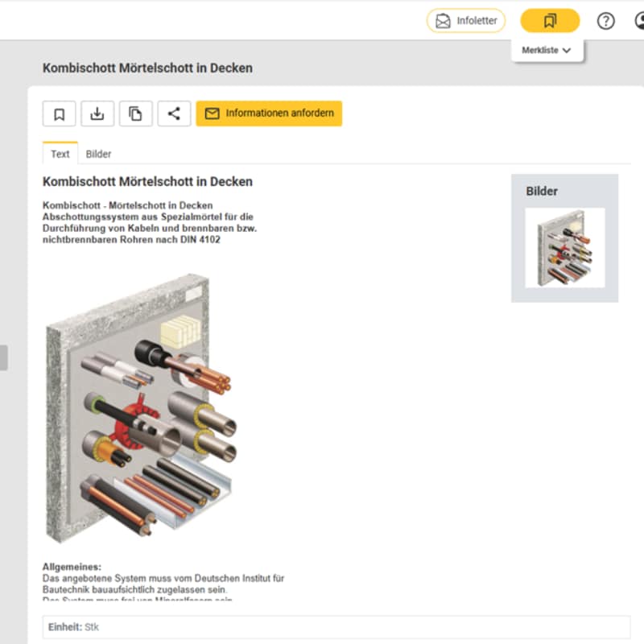The height and width of the screenshot is (644, 644).
Task: Copy the text with the copy icon
Action: pos(135,114)
